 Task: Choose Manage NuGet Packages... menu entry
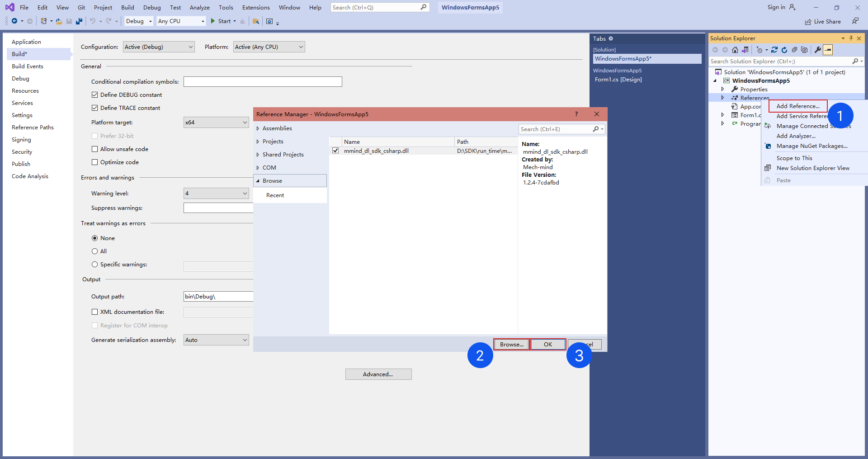[x=812, y=146]
